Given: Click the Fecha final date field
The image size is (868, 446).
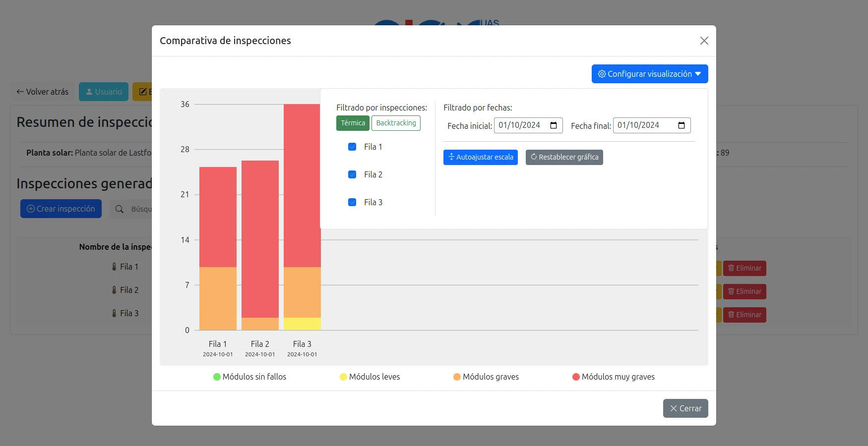Looking at the screenshot, I should click(652, 125).
